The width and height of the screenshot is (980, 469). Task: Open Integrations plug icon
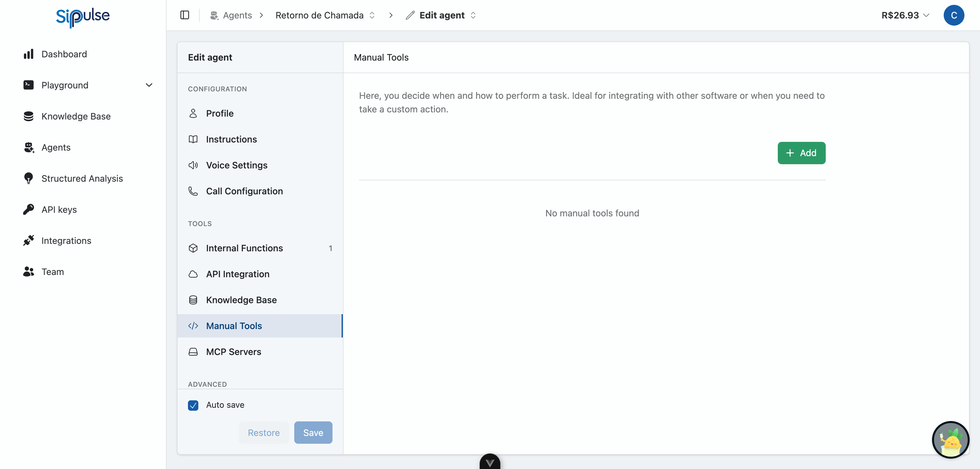pyautogui.click(x=29, y=241)
